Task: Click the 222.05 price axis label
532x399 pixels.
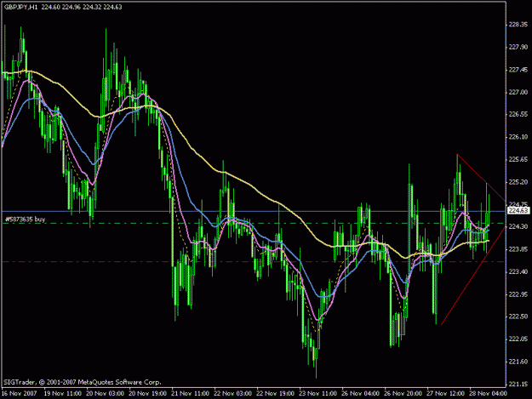Action: point(518,339)
